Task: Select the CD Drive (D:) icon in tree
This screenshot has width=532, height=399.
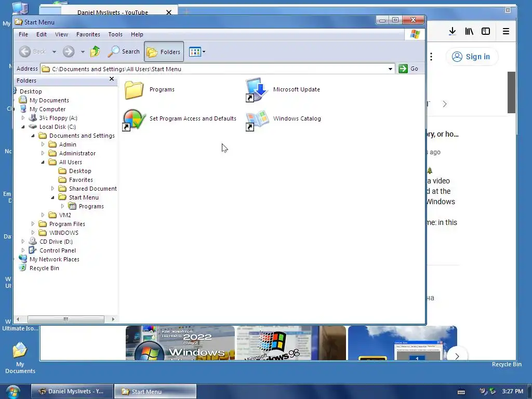Action: tap(33, 241)
